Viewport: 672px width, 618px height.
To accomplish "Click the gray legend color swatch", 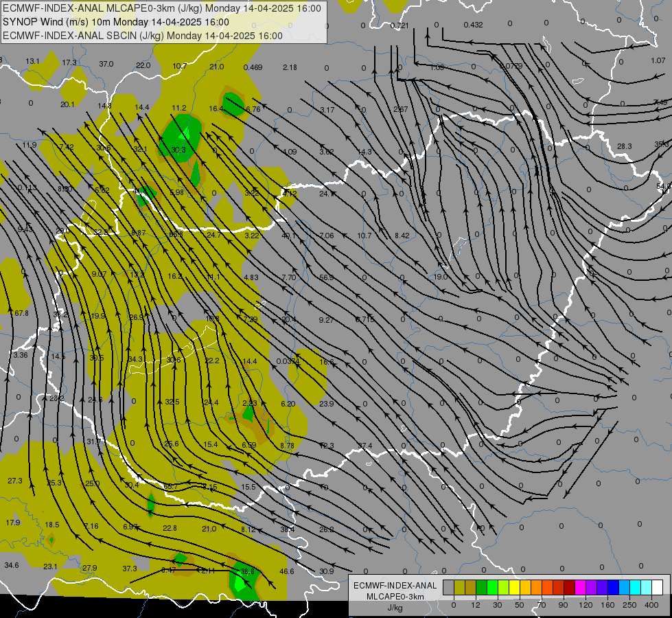I will (x=448, y=588).
